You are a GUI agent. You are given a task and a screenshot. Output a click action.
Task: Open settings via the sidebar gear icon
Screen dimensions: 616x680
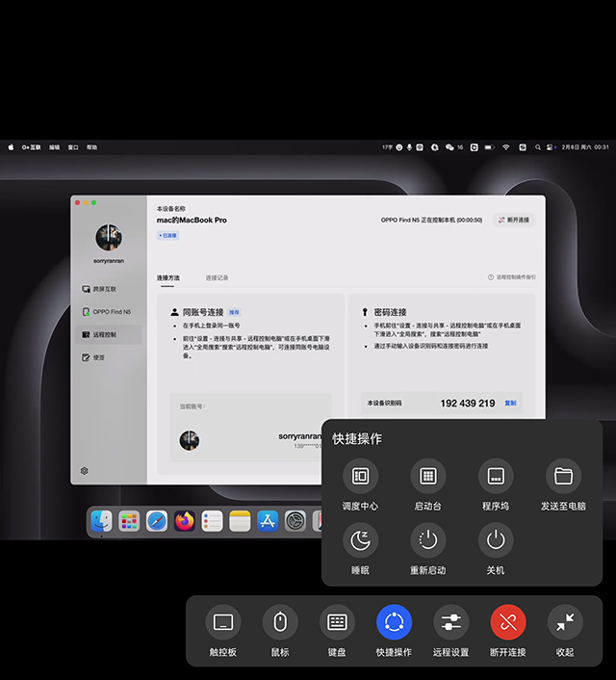[85, 471]
